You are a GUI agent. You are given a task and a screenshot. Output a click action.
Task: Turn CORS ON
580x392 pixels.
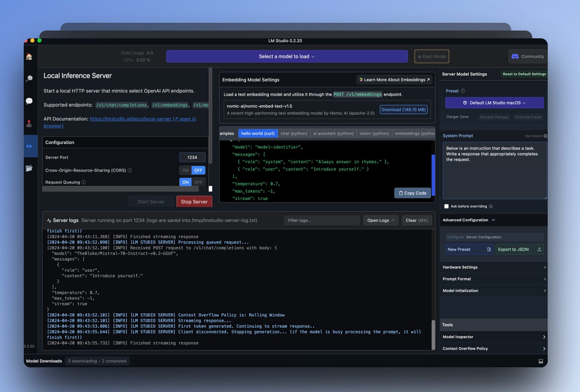(x=185, y=170)
